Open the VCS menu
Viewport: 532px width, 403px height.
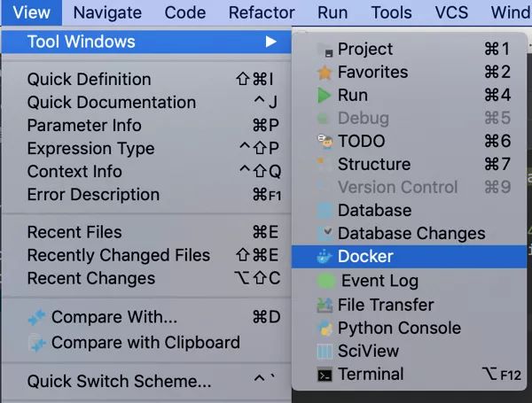pos(451,13)
